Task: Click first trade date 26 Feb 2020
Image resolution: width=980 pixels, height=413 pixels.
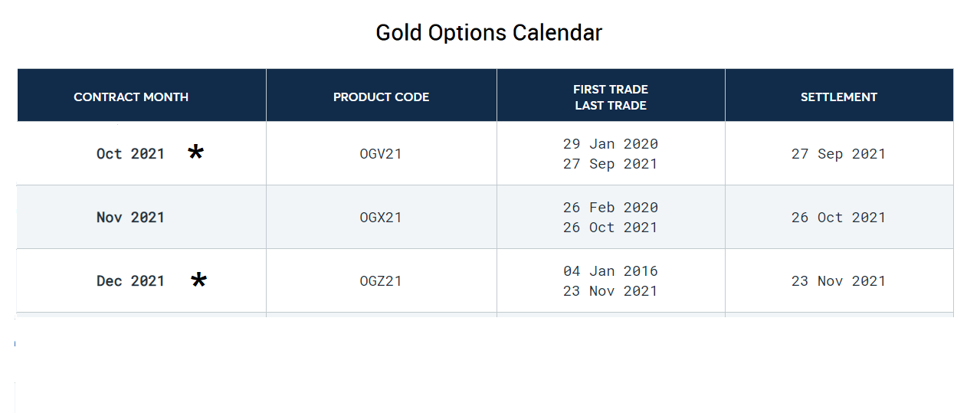Action: pos(611,208)
